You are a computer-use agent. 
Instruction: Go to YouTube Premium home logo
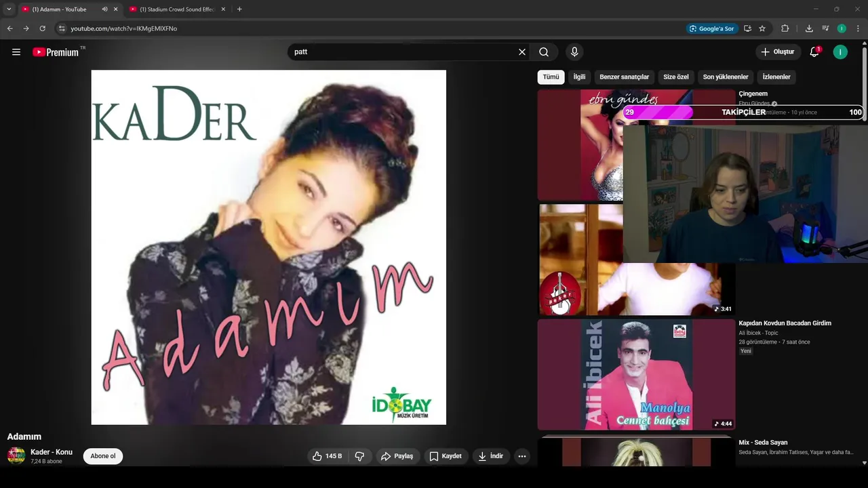point(56,52)
